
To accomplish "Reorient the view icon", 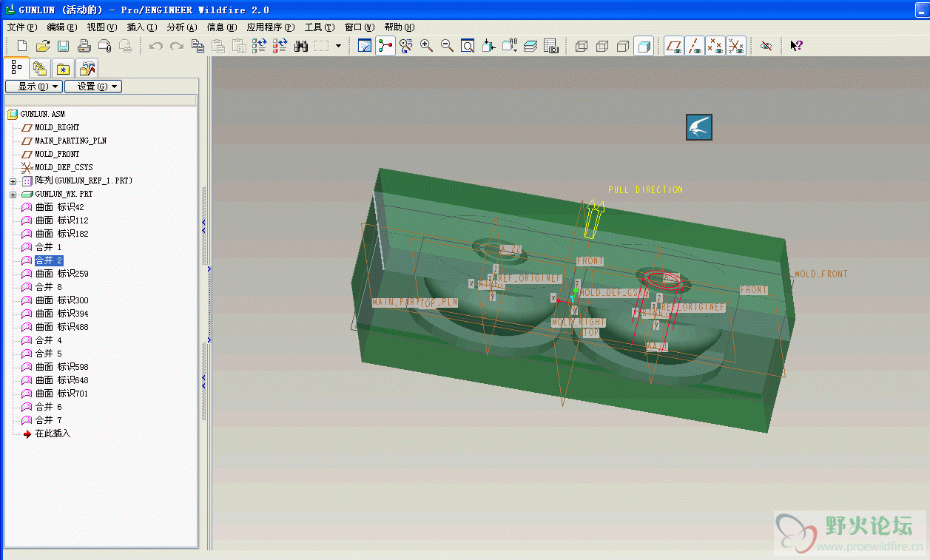I will coord(488,46).
